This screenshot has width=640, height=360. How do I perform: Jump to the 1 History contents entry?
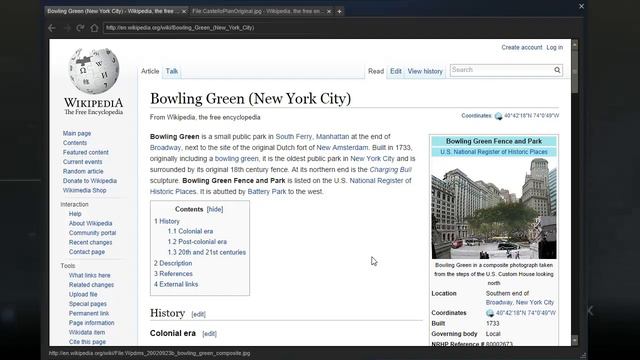[167, 221]
